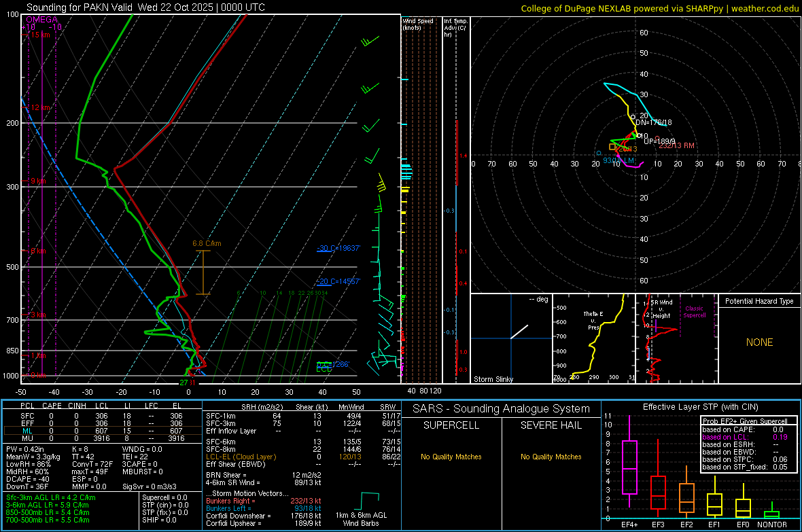Open the 'Storm Slinky' inset panel
802x532 pixels.
coord(511,338)
